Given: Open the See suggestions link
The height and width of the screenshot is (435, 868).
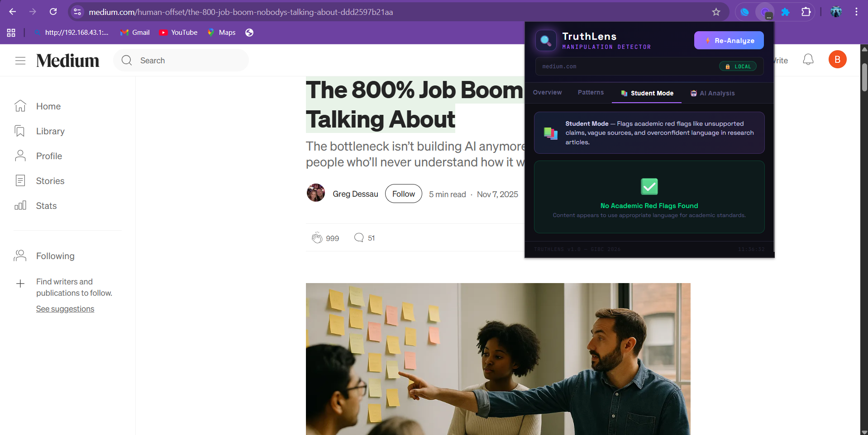Looking at the screenshot, I should [65, 309].
